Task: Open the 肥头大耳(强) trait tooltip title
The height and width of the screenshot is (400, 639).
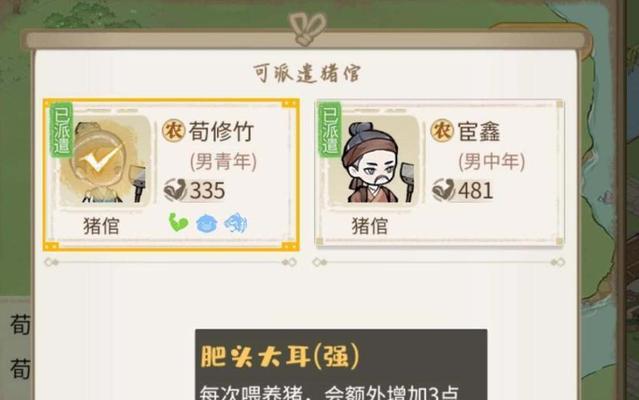Action: point(280,356)
